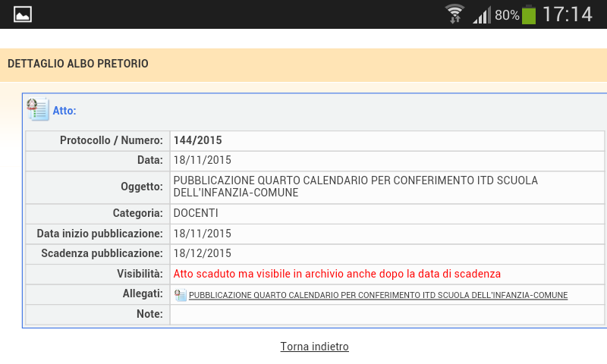The width and height of the screenshot is (607, 364).
Task: Click the attachment file icon in Allegati row
Action: coord(180,295)
